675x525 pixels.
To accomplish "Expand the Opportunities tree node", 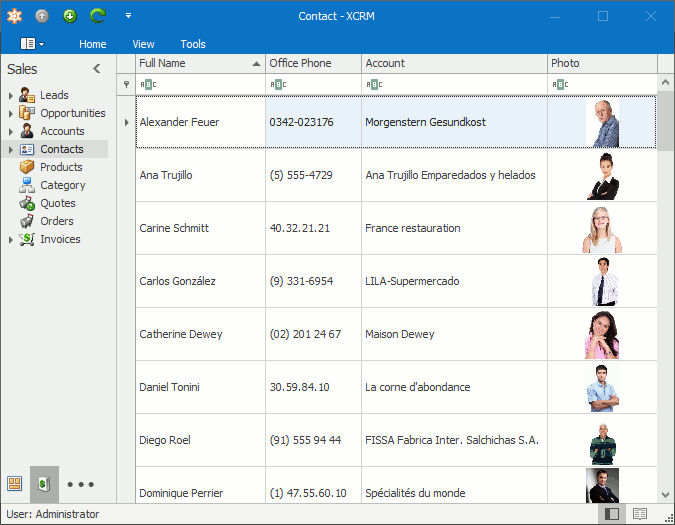I will 11,113.
